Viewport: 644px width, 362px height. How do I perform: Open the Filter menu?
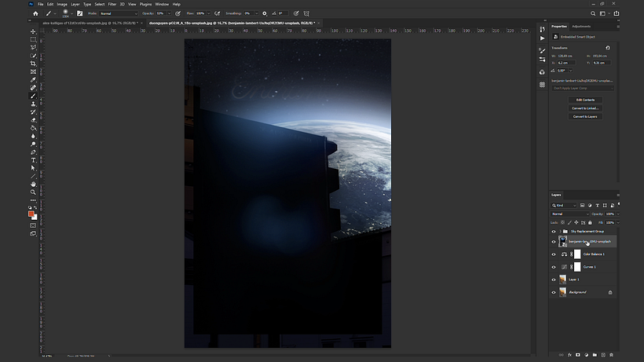pyautogui.click(x=112, y=4)
